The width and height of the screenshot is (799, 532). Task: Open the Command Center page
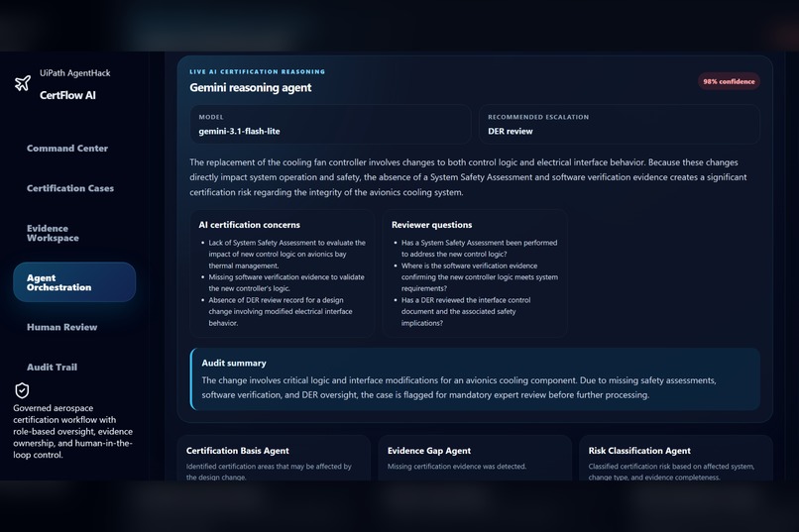pyautogui.click(x=67, y=149)
